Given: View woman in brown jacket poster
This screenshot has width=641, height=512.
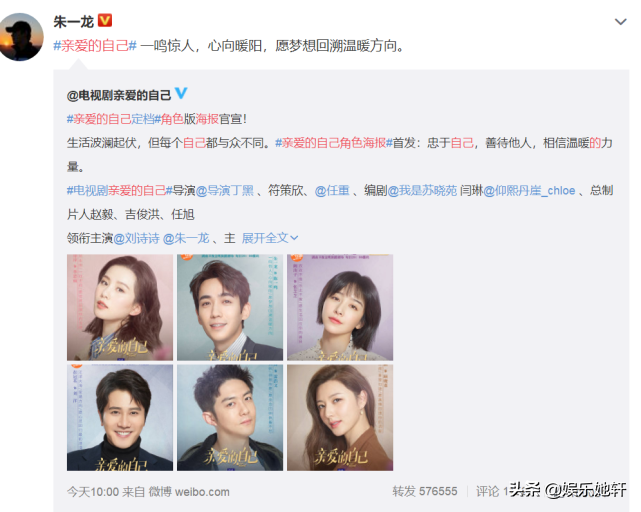Looking at the screenshot, I should pyautogui.click(x=340, y=418).
